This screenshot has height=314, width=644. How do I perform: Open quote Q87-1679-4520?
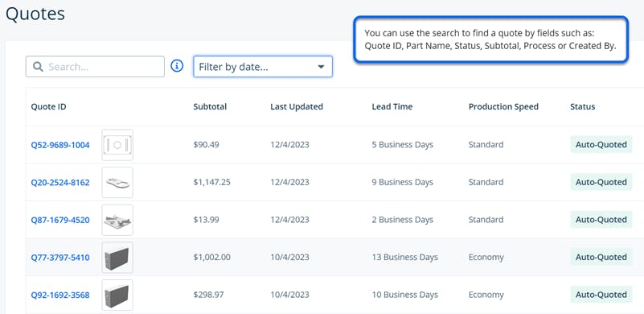pyautogui.click(x=60, y=220)
